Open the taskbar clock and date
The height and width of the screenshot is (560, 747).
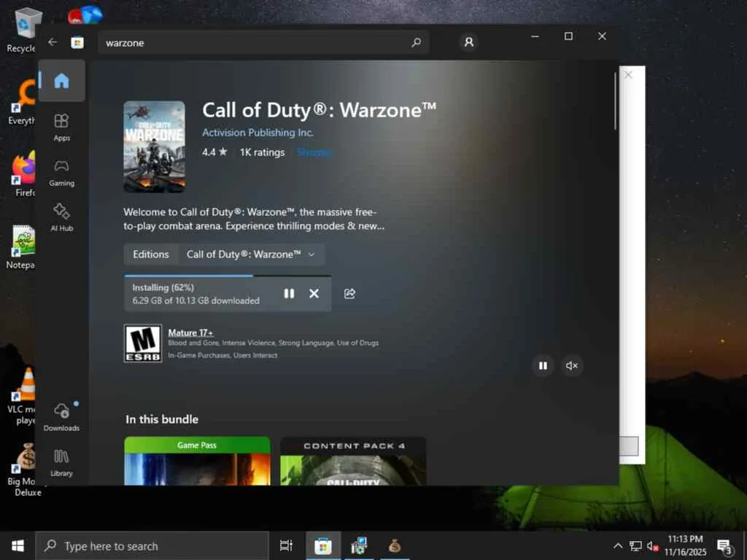click(686, 545)
